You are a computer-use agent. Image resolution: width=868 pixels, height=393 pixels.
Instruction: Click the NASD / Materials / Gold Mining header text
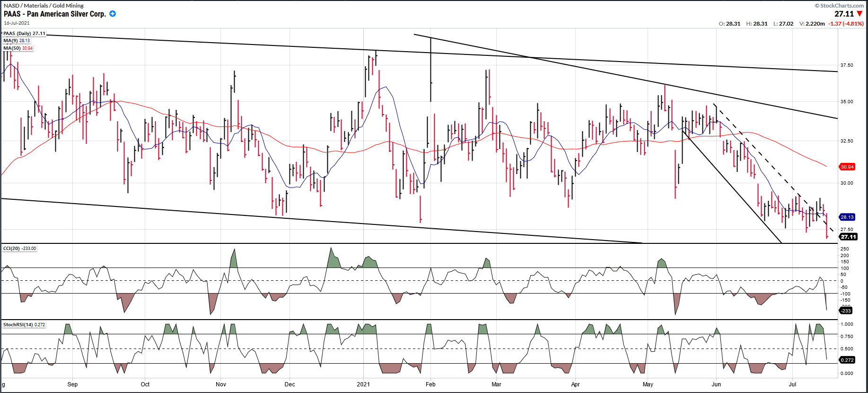click(44, 6)
